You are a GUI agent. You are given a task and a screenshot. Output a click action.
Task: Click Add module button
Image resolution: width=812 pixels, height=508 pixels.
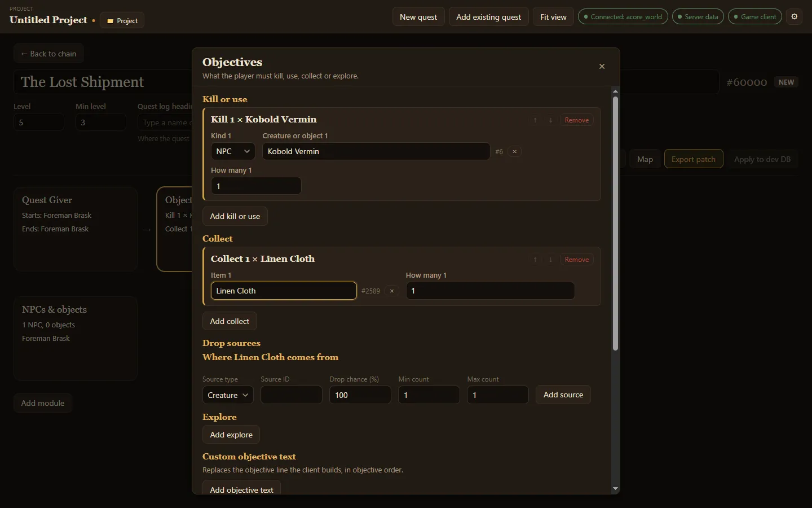pyautogui.click(x=43, y=403)
